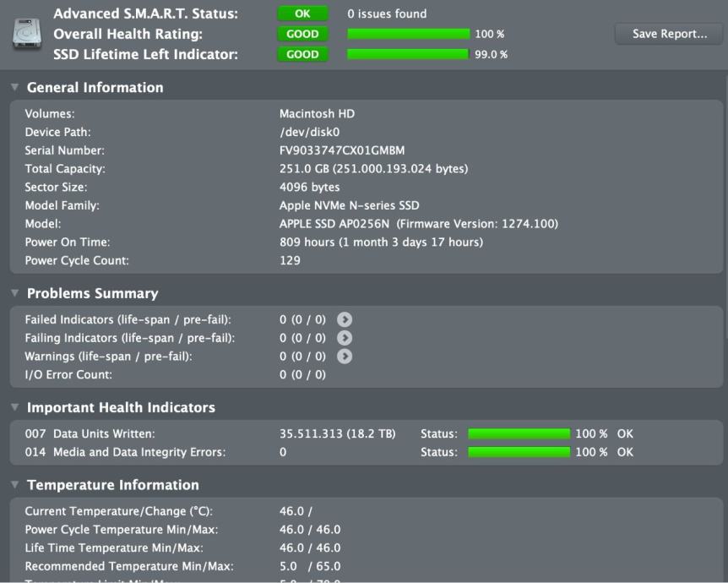The image size is (728, 583).
Task: Click the GOOD badge for Overall Health Rating
Action: coord(302,34)
